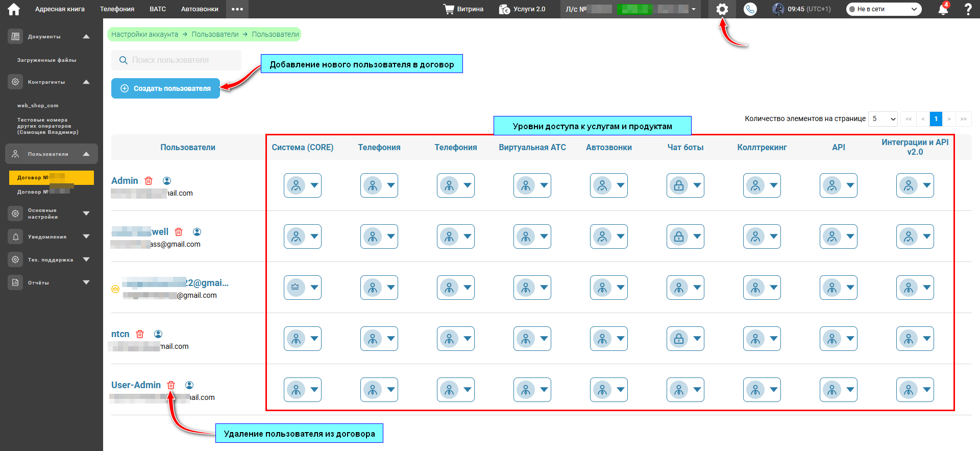Image resolution: width=980 pixels, height=451 pixels.
Task: Click the Уведомления bell sidebar icon
Action: click(x=15, y=236)
